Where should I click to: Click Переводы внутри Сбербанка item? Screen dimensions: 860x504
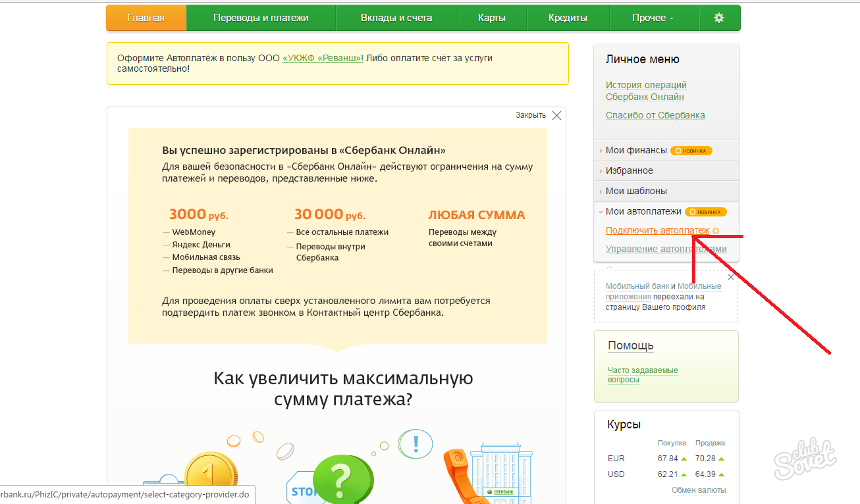click(331, 252)
